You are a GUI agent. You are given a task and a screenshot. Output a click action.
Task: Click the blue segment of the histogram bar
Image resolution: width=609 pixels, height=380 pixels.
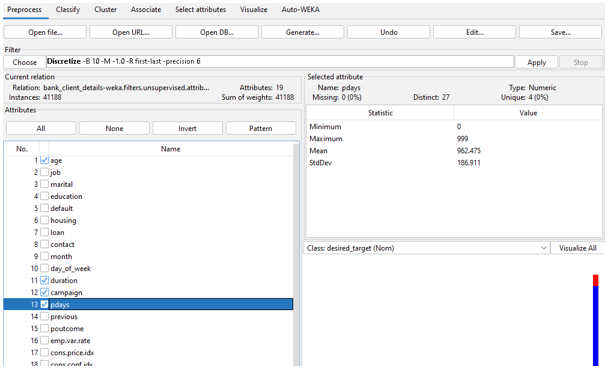(x=595, y=326)
